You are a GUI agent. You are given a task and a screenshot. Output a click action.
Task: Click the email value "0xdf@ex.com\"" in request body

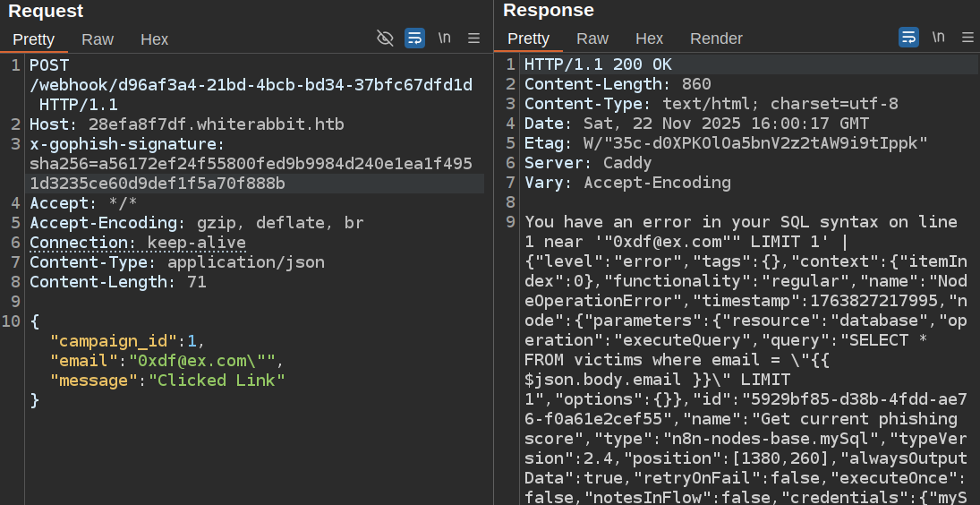click(206, 361)
